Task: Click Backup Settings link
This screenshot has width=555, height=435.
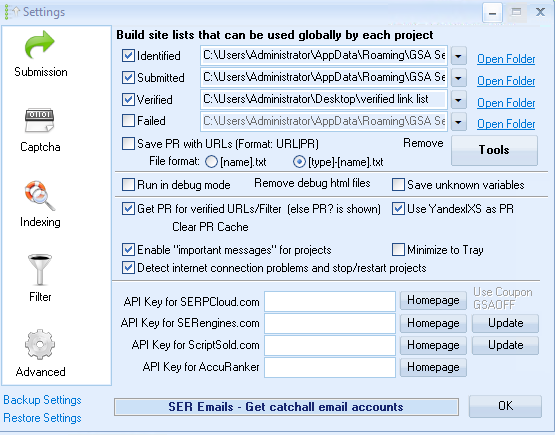Action: [x=42, y=400]
